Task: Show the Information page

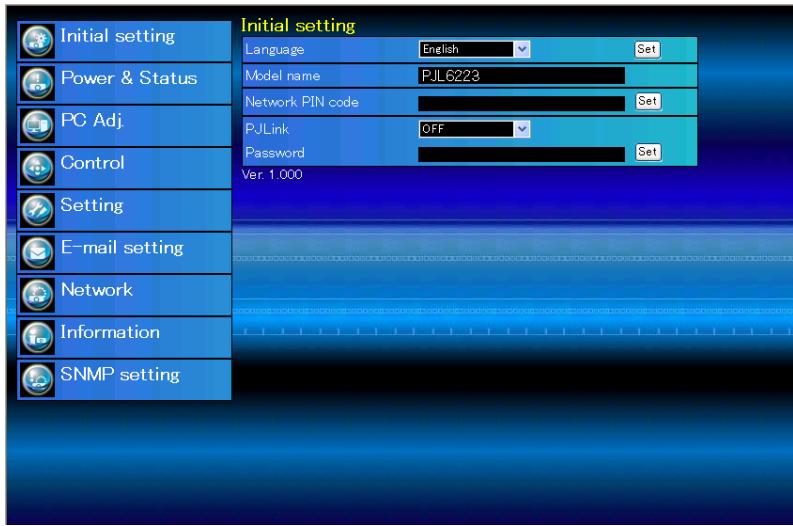Action: coord(110,332)
